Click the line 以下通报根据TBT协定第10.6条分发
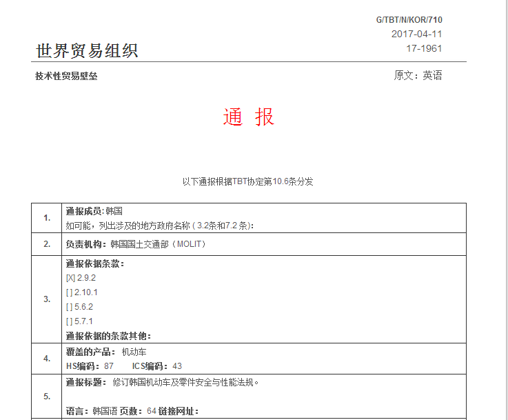 [248, 181]
